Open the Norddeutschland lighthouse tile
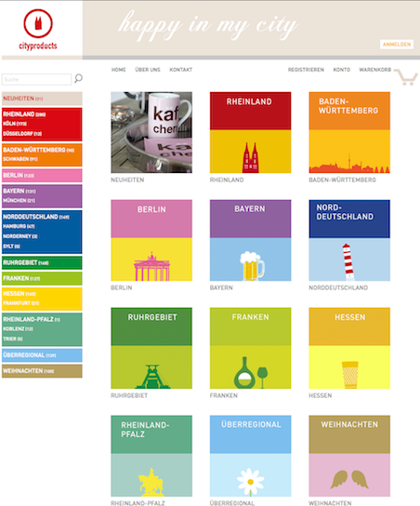420x506 pixels. pos(349,240)
